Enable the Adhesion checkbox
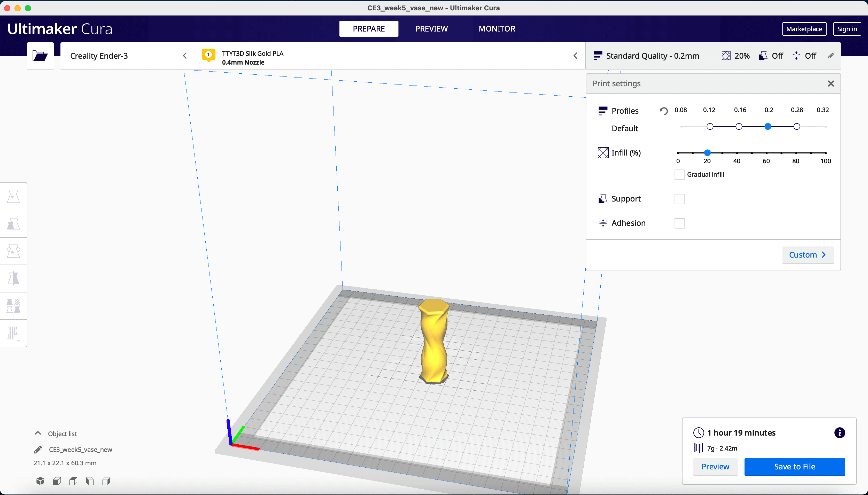Screen dimensions: 868x495 (x=679, y=223)
